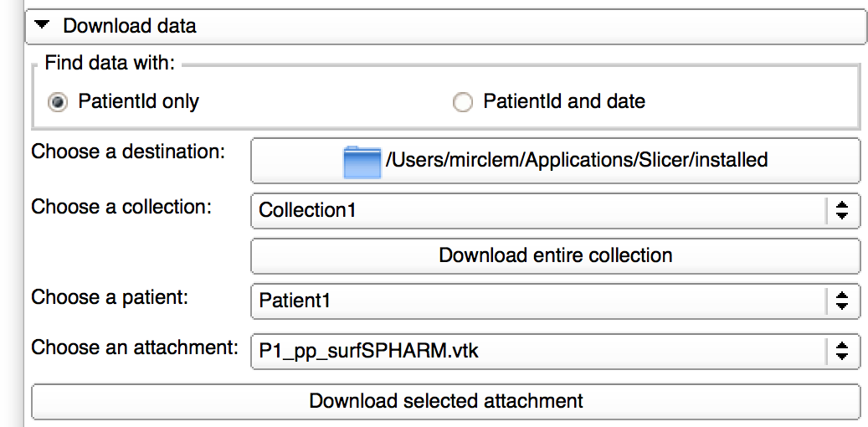Click the "Choose a destination:" label
Image resolution: width=868 pixels, height=427 pixels.
point(128,153)
